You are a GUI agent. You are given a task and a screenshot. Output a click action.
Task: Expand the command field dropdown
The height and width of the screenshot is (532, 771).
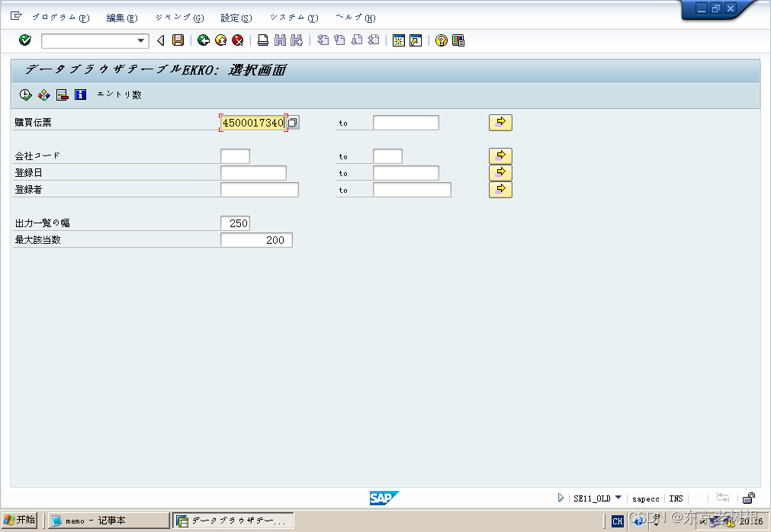coord(140,40)
